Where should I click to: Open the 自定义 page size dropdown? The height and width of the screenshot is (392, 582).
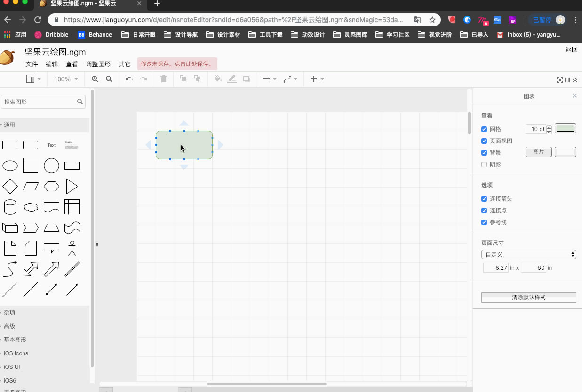(x=528, y=254)
